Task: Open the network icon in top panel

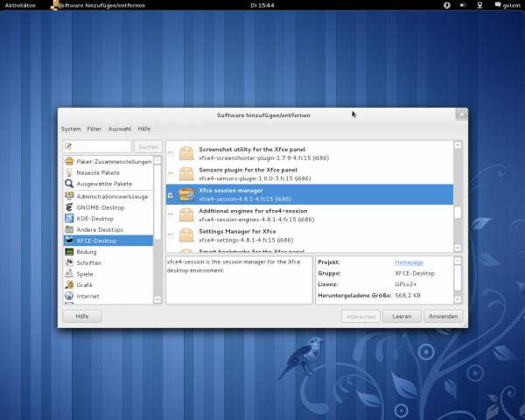Action: click(x=479, y=5)
